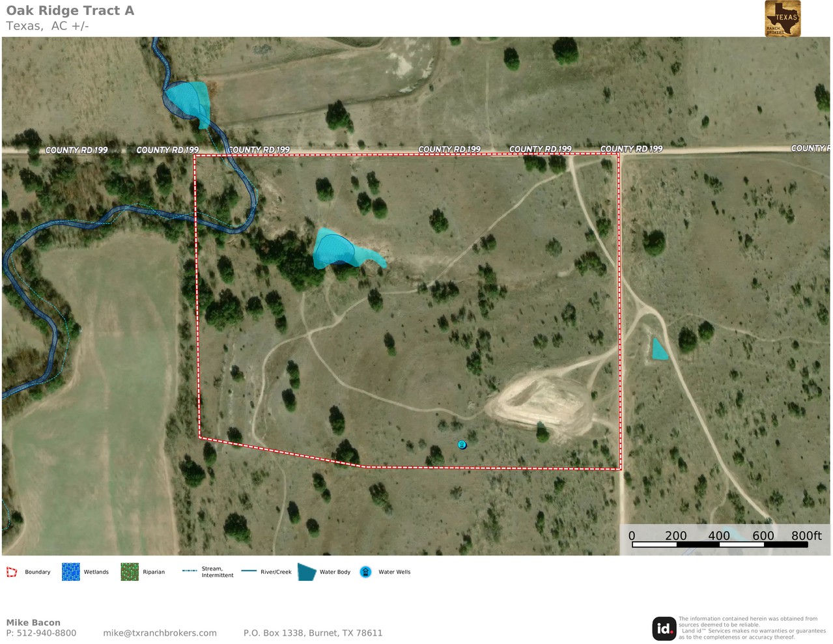Click the Stream, Intermittent legend line
Image resolution: width=833 pixels, height=644 pixels.
[190, 571]
